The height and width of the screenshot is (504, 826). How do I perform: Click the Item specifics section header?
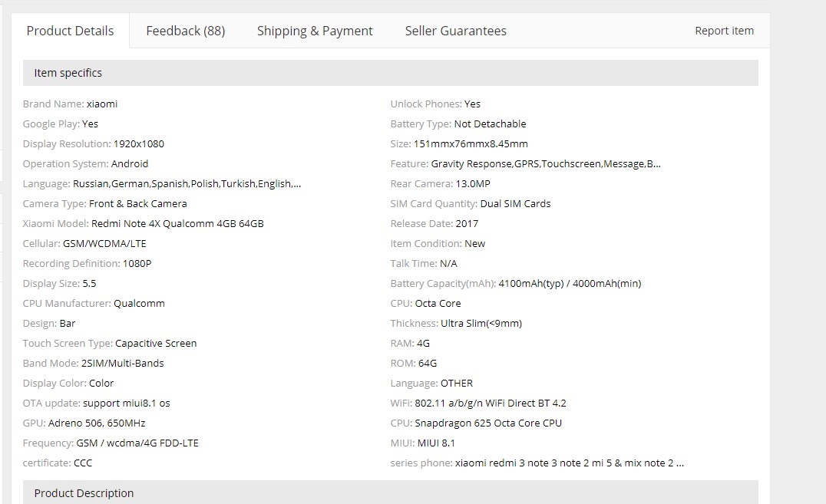click(68, 73)
